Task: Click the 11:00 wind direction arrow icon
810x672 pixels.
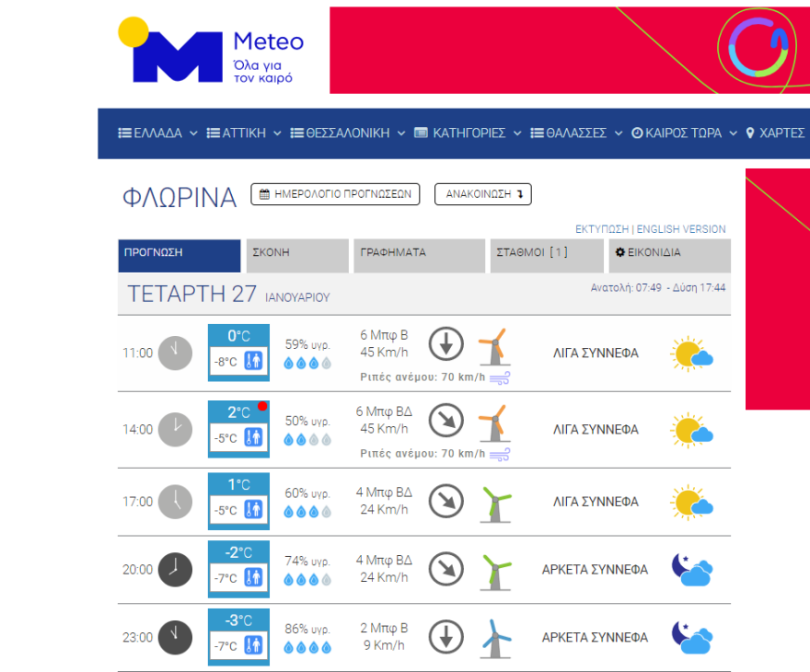Action: point(446,344)
